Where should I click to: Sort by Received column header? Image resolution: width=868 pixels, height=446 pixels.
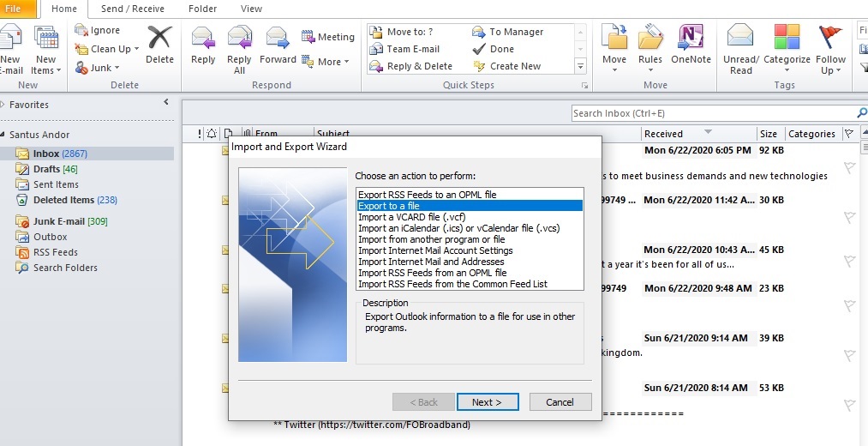[699, 134]
